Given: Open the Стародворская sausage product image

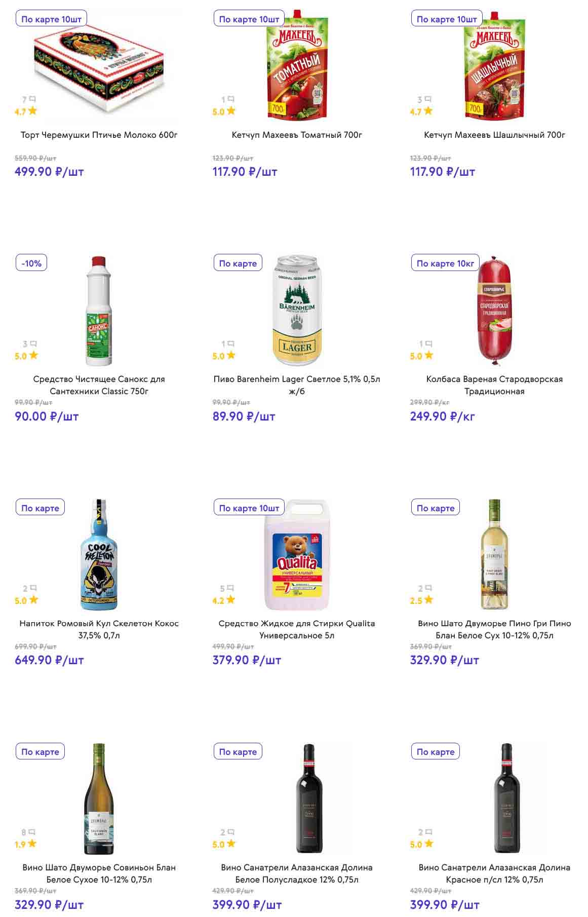Looking at the screenshot, I should click(494, 311).
